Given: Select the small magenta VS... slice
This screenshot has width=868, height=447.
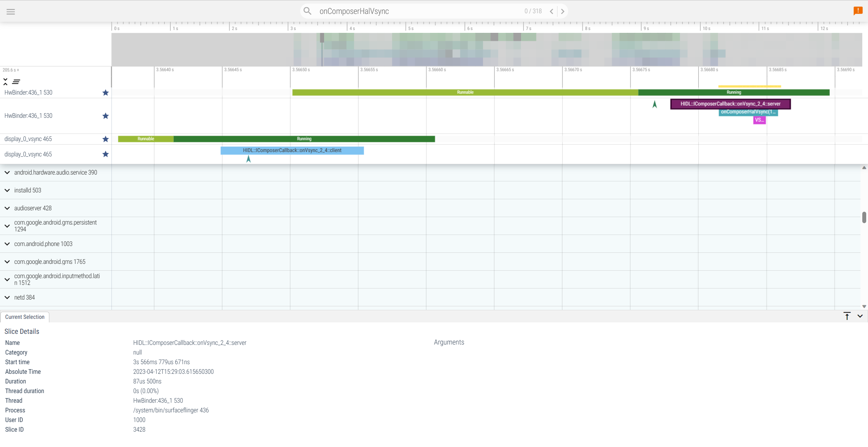Looking at the screenshot, I should tap(759, 120).
